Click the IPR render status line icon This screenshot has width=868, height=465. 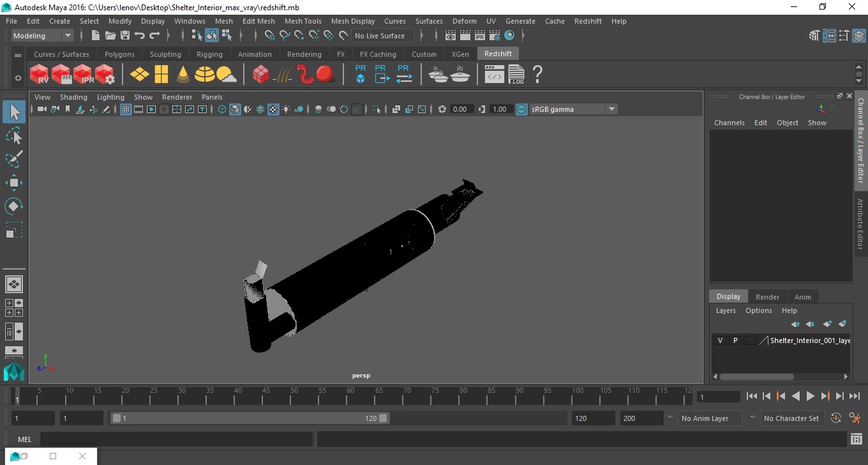click(480, 36)
